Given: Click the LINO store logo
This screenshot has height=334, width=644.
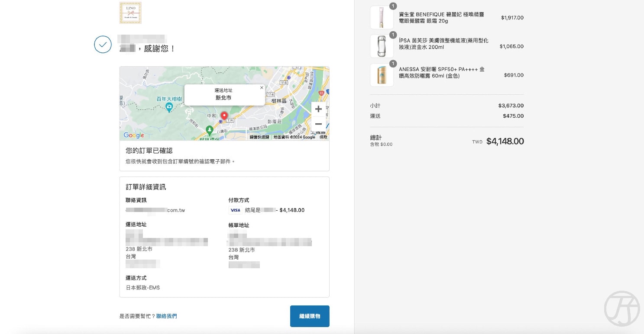Looking at the screenshot, I should (x=130, y=13).
